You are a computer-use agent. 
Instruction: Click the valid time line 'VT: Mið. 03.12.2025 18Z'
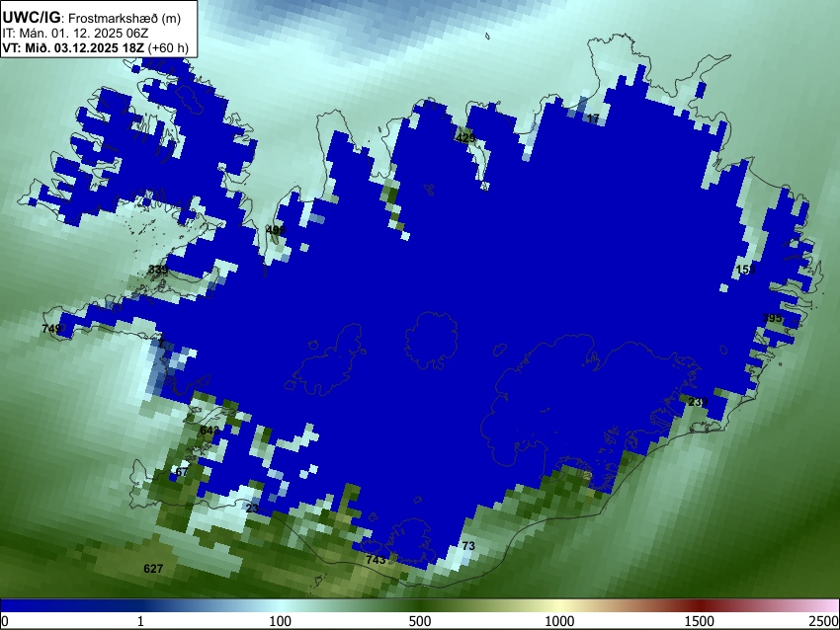(x=73, y=47)
